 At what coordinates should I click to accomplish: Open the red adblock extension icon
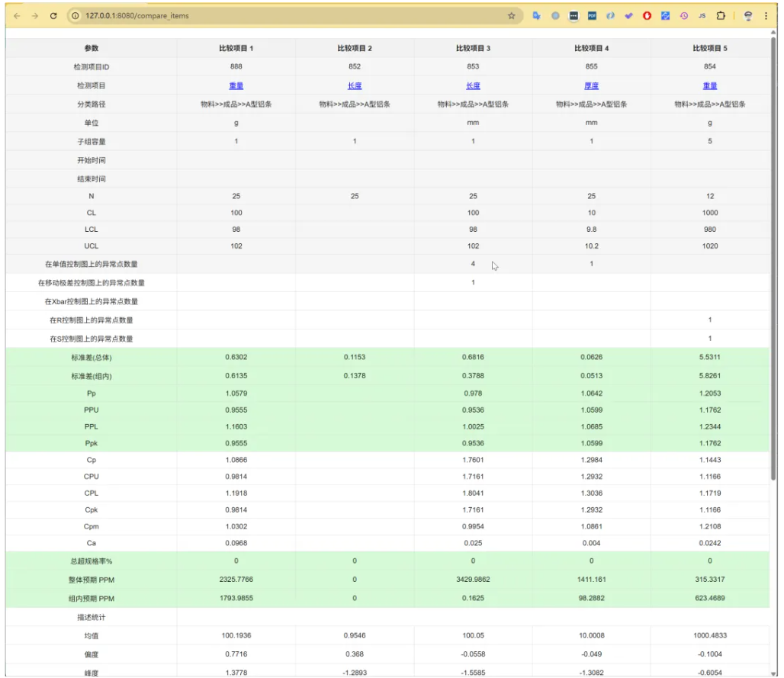tap(647, 15)
